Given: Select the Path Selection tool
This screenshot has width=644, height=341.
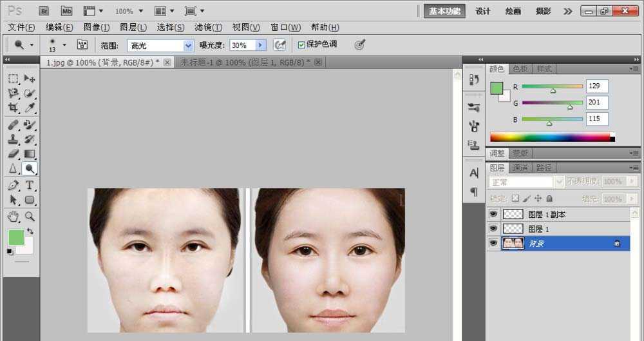Looking at the screenshot, I should [x=13, y=200].
